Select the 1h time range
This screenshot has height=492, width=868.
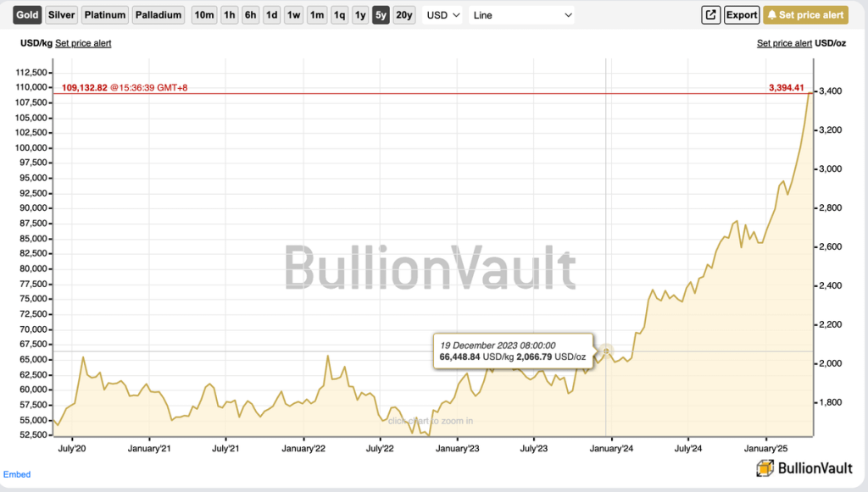coord(230,15)
